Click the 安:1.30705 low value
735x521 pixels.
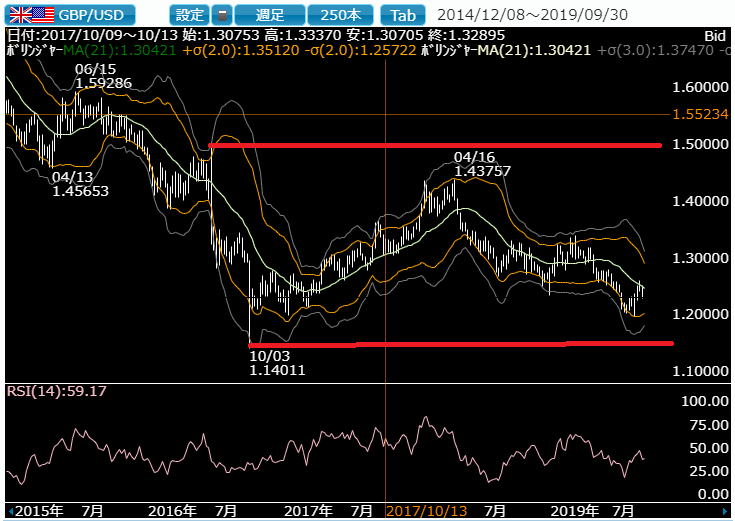coord(385,36)
